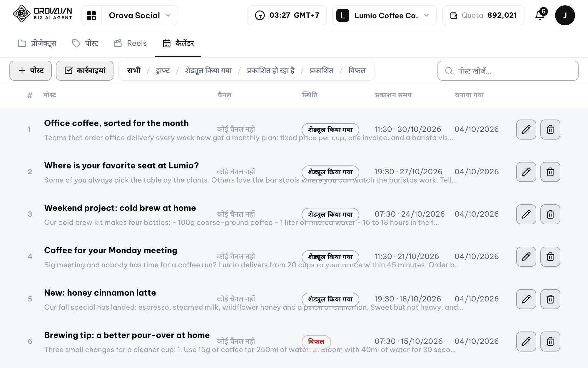Image resolution: width=588 pixels, height=368 pixels.
Task: Expand the Orova Social app dropdown
Action: tap(140, 15)
